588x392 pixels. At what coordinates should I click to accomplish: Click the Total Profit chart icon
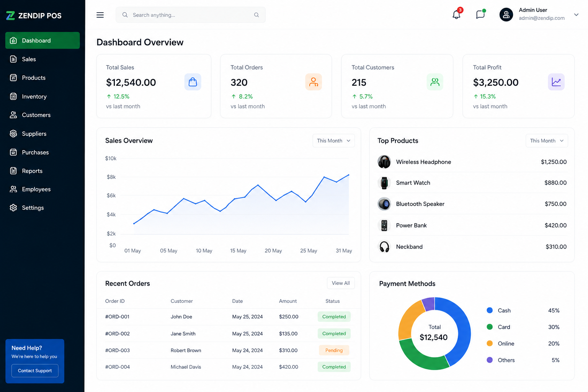(x=556, y=82)
